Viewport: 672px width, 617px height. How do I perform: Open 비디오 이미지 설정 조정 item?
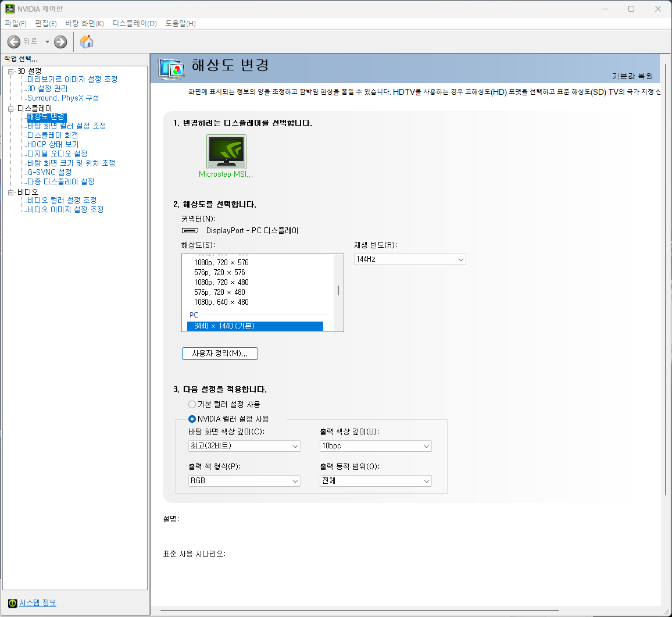click(66, 210)
